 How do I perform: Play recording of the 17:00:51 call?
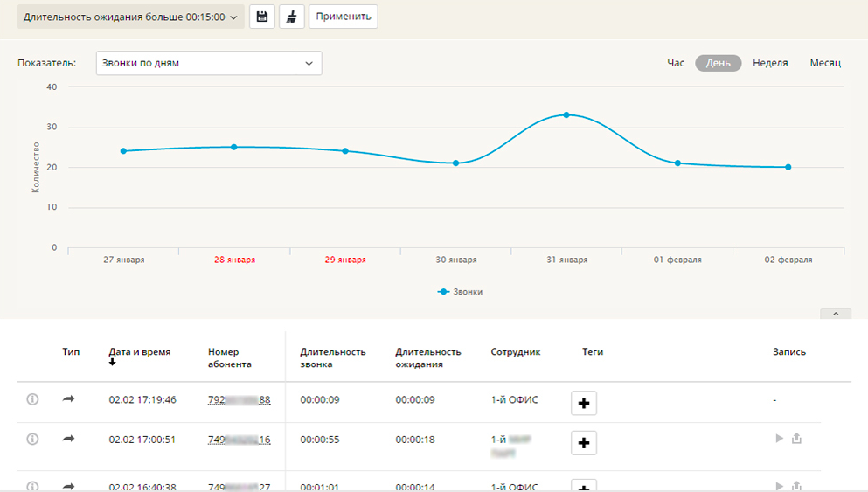pos(779,439)
